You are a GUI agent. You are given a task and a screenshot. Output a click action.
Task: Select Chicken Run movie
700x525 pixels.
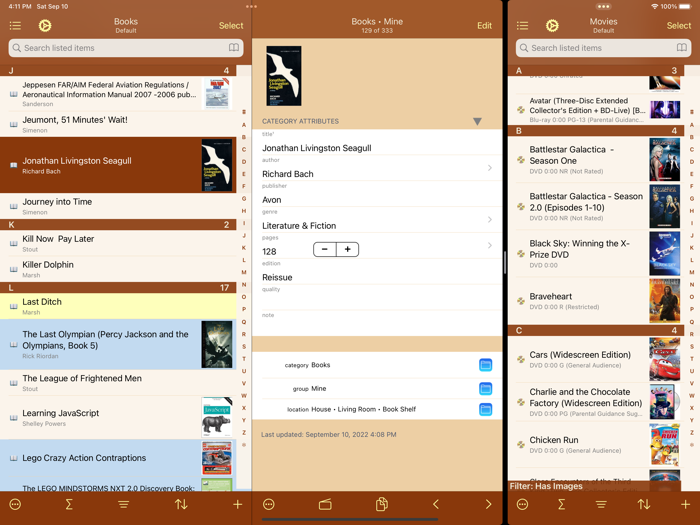(597, 444)
